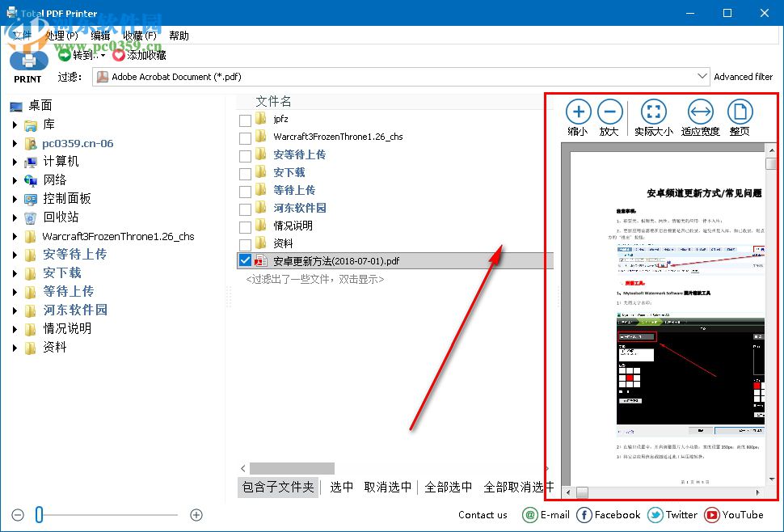Uncheck 安卓更新方法(2018-07-01).pdf

[245, 260]
